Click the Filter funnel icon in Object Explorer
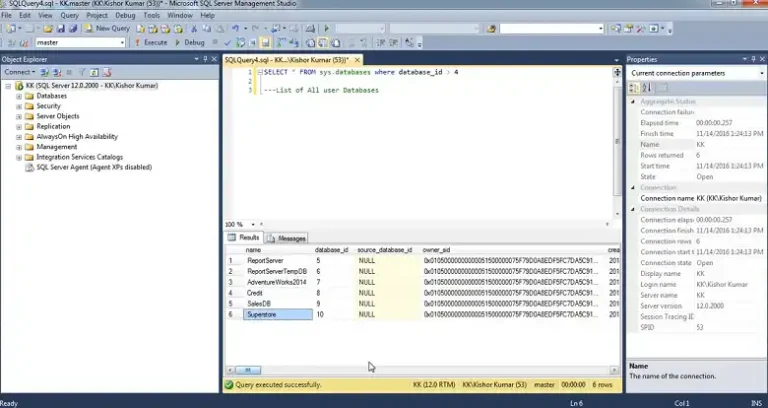This screenshot has width=768, height=408. click(x=82, y=72)
